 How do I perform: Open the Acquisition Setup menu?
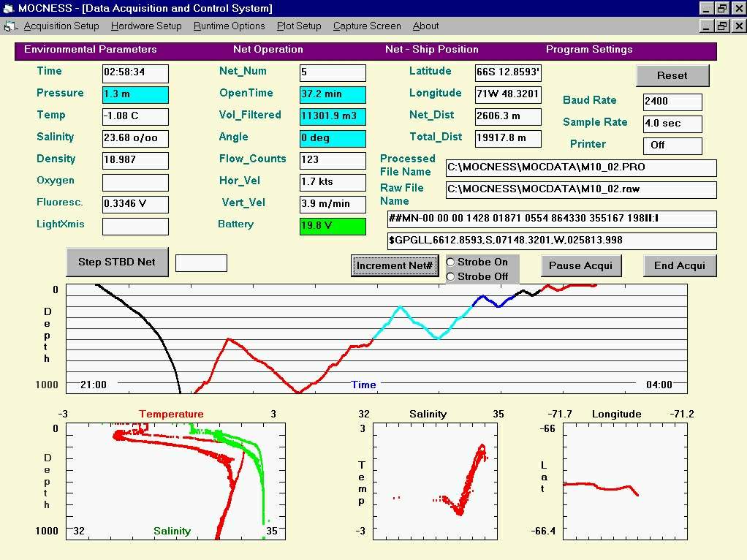pos(61,26)
